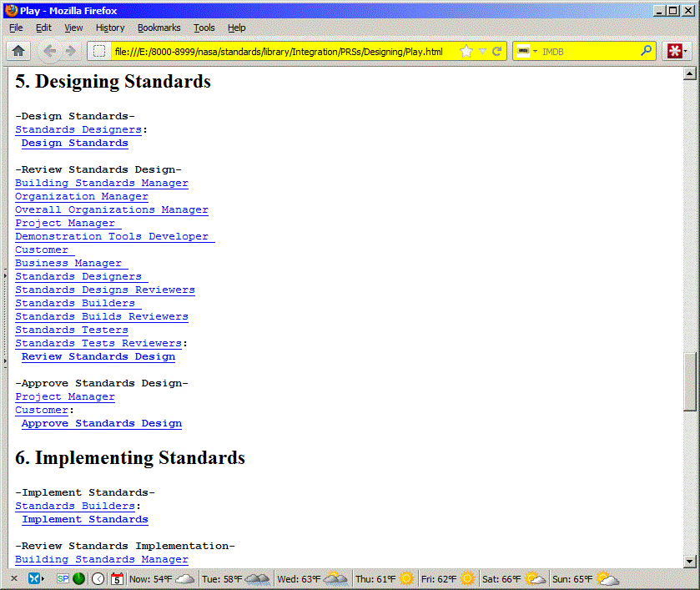Click the Forward navigation arrow

coord(70,51)
